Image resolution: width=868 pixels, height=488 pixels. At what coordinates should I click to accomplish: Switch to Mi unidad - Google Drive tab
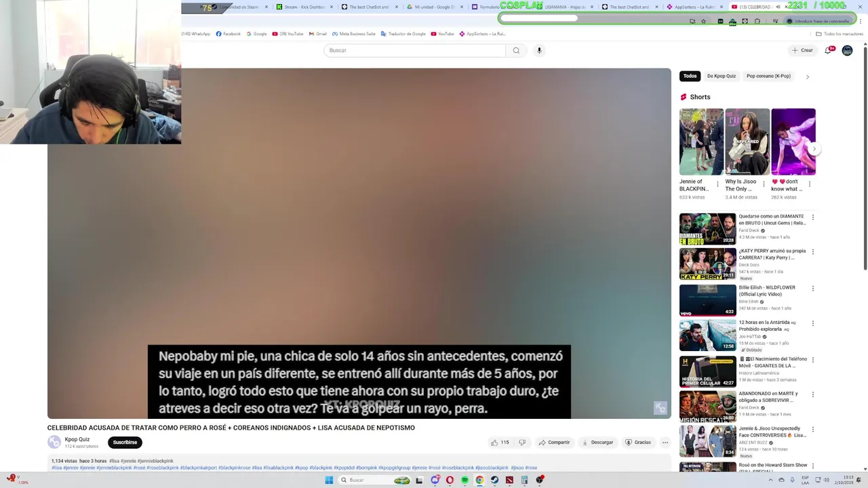tap(435, 7)
